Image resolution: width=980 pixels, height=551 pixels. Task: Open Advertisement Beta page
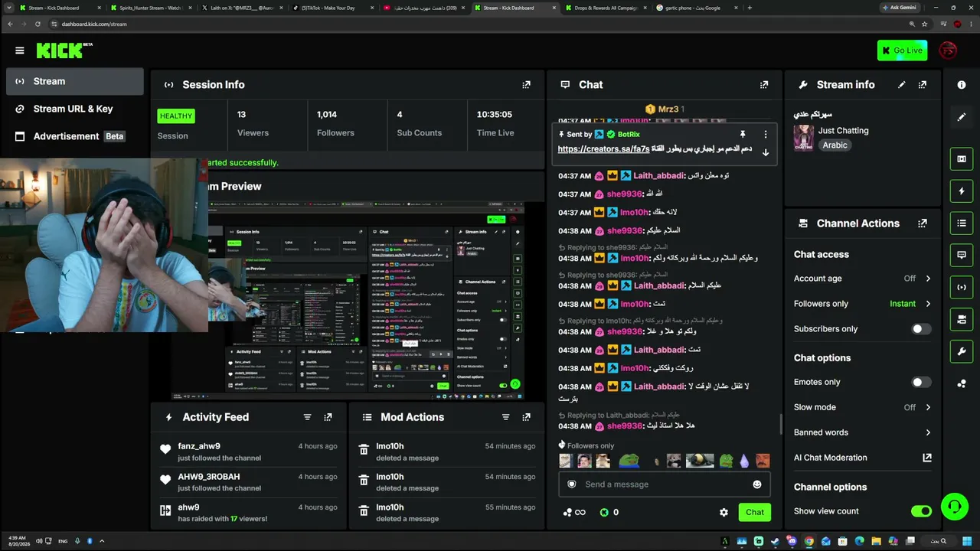click(x=74, y=136)
